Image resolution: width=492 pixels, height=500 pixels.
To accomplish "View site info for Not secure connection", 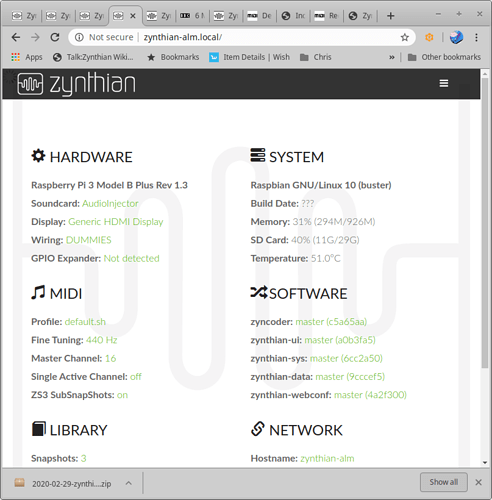I will pos(105,37).
